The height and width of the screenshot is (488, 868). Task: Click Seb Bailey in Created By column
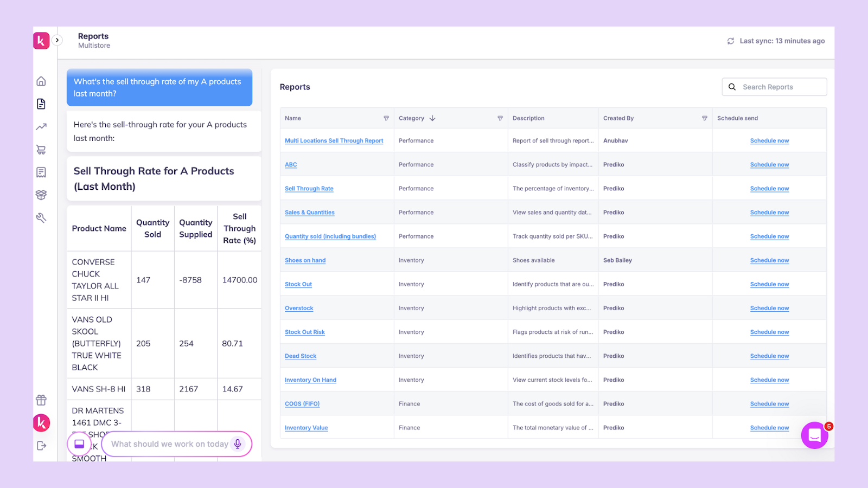pyautogui.click(x=617, y=260)
